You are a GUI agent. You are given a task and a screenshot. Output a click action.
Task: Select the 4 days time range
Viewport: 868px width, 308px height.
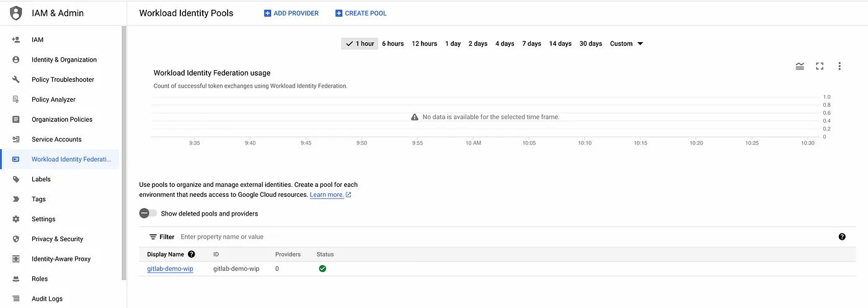click(505, 43)
